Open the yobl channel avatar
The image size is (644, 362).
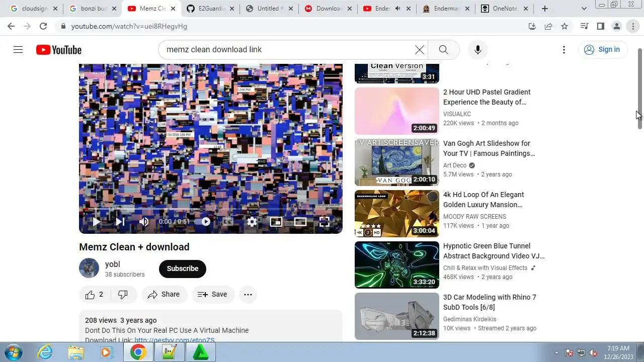[89, 268]
